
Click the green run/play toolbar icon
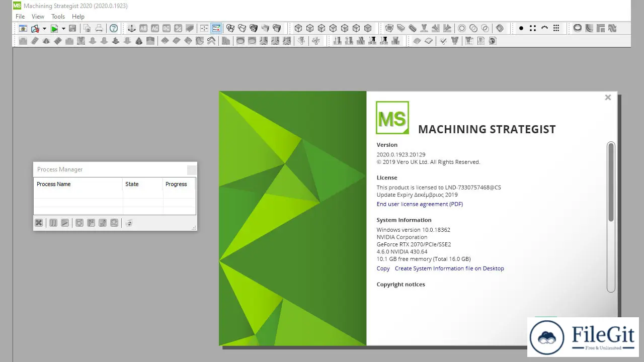54,29
